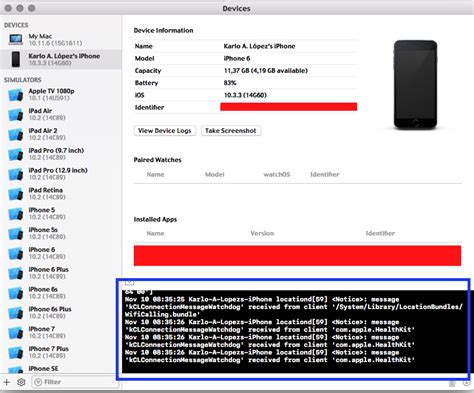Screen dimensions: 474x393
Task: Open the gear actions menu
Action: (21, 382)
